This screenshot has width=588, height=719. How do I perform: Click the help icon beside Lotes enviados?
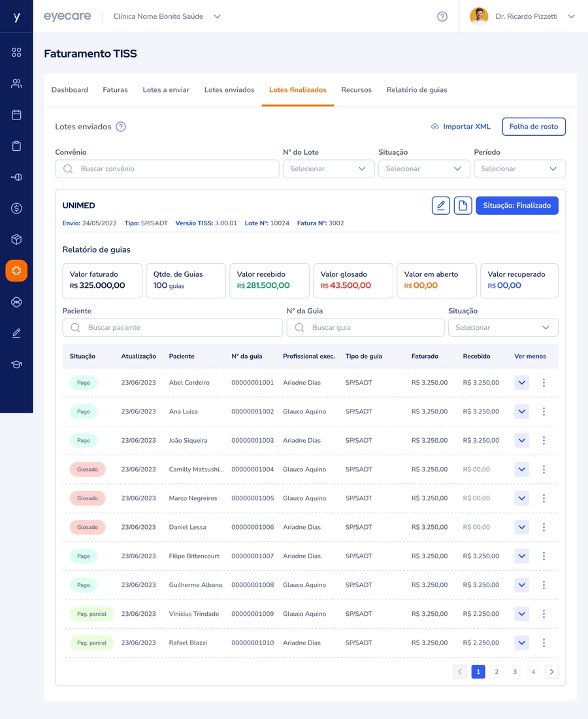[121, 127]
